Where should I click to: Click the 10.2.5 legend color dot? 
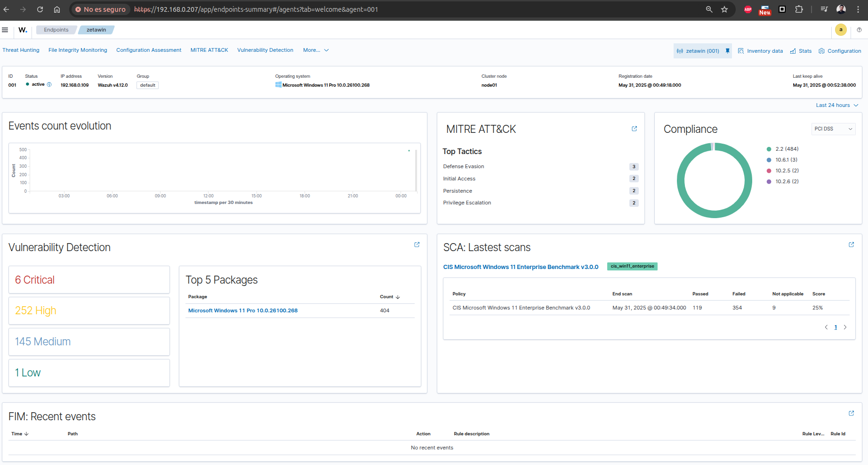pyautogui.click(x=769, y=171)
